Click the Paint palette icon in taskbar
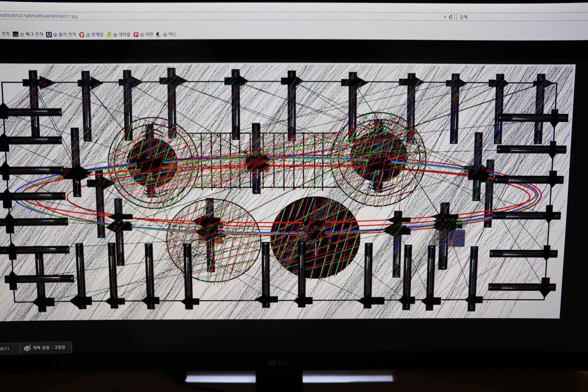Viewport: 588px width, 392px height. pos(27,348)
